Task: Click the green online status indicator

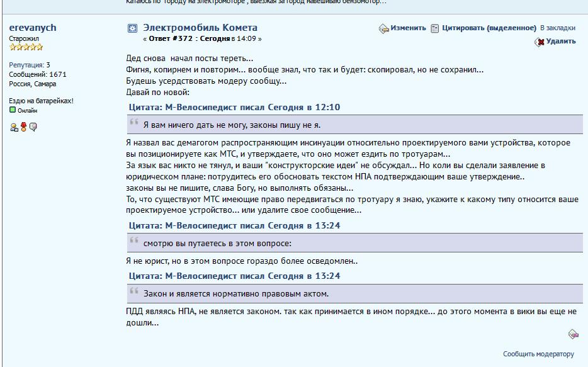Action: click(x=13, y=110)
